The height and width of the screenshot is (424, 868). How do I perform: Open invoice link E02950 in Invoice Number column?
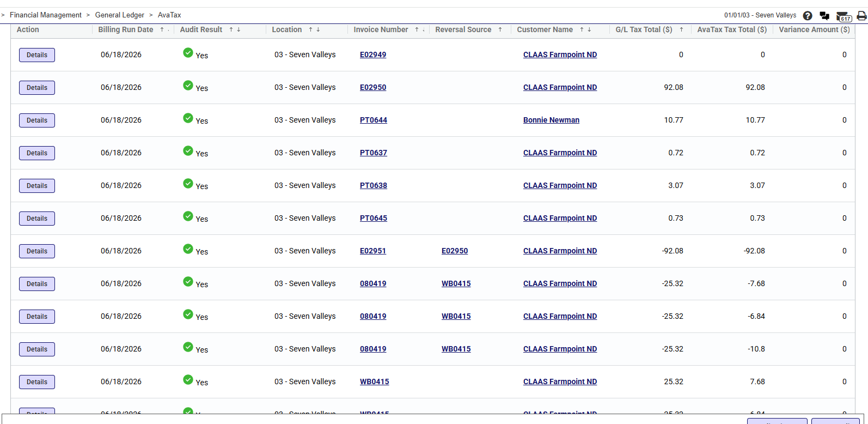click(x=373, y=88)
